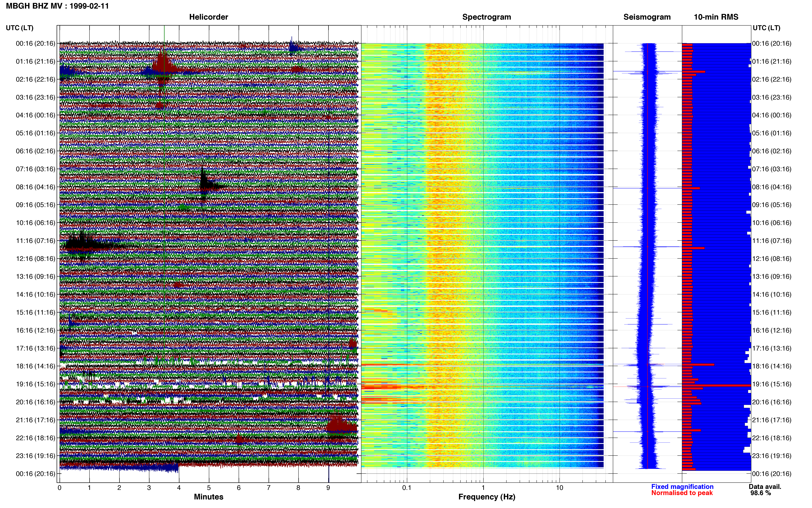Click the left time label '03:16 (23:16)'
This screenshot has width=812, height=508.
point(36,97)
